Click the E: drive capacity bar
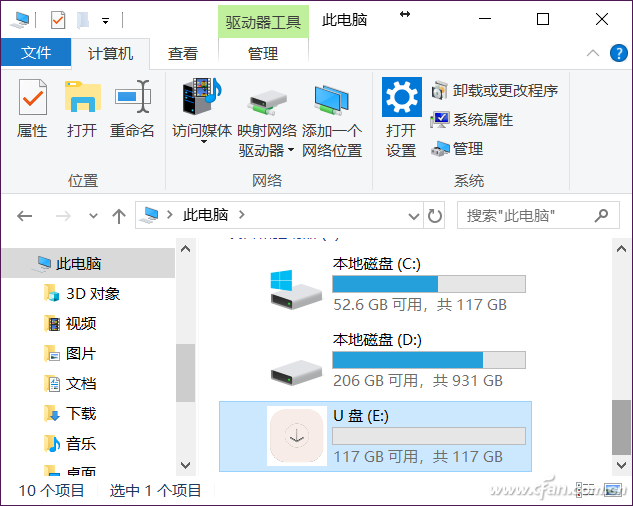Image resolution: width=633 pixels, height=506 pixels. (x=429, y=436)
